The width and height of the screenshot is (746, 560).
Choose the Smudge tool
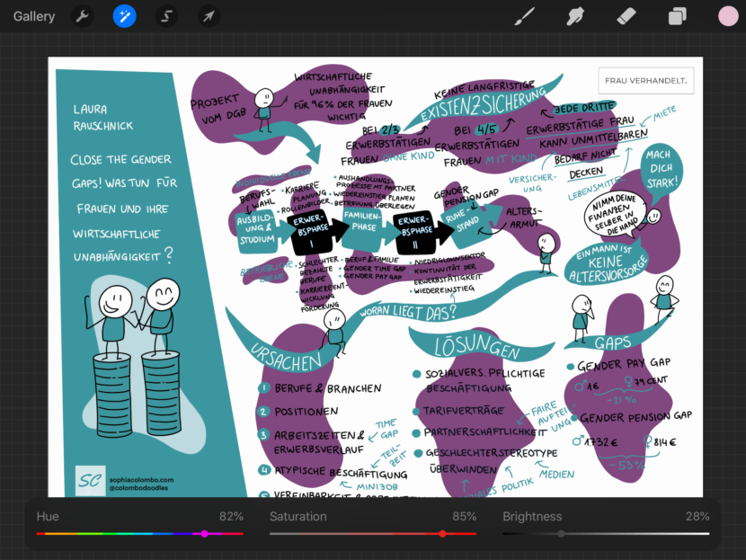click(x=575, y=16)
